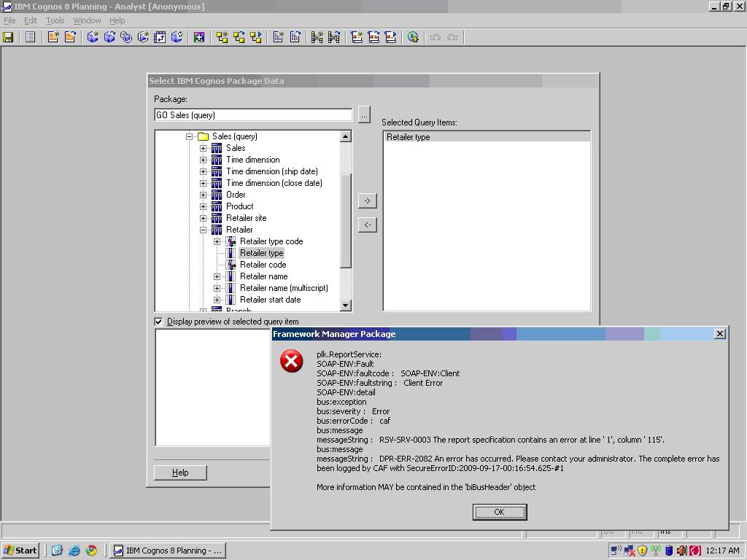The height and width of the screenshot is (560, 747).
Task: Expand the Product node
Action: coord(203,206)
